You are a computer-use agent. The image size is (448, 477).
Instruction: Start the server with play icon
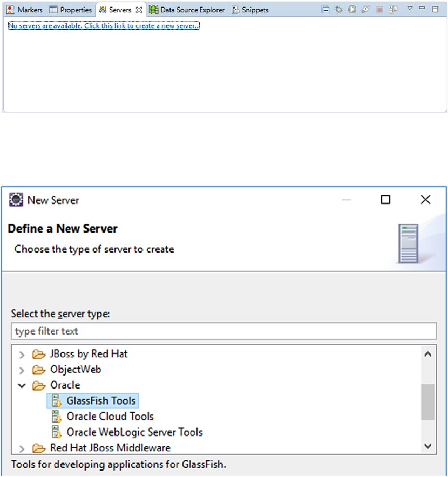(352, 10)
